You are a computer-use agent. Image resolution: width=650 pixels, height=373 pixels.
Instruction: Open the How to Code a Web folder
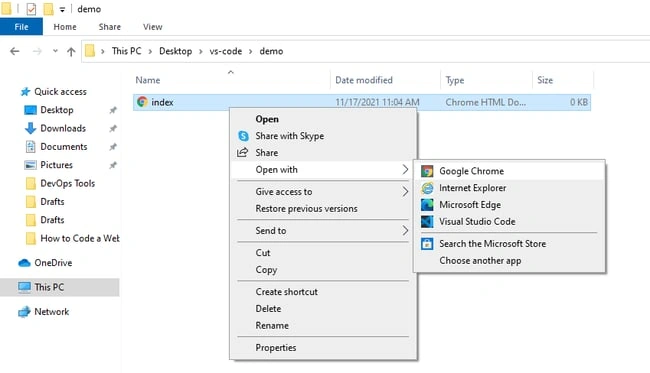(x=80, y=238)
